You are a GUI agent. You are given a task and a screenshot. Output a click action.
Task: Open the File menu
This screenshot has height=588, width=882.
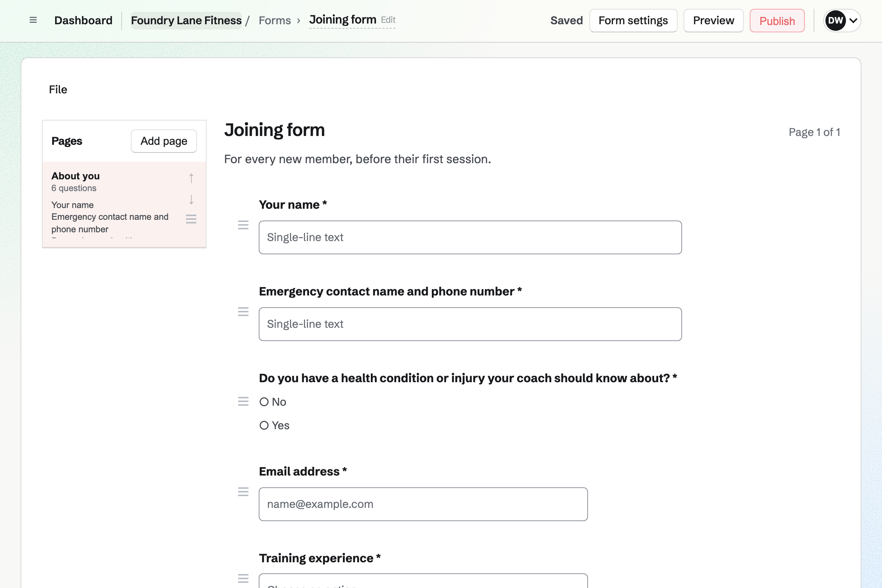58,90
